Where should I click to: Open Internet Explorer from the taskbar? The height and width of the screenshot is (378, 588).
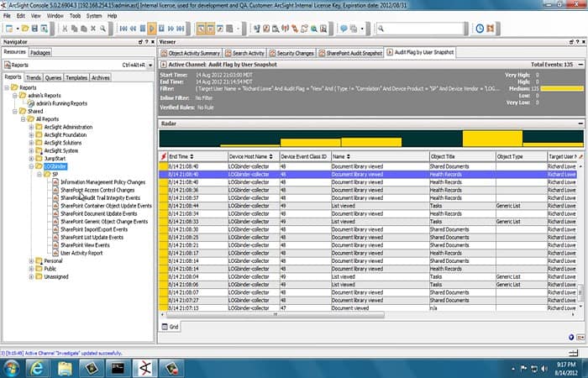[x=36, y=366]
